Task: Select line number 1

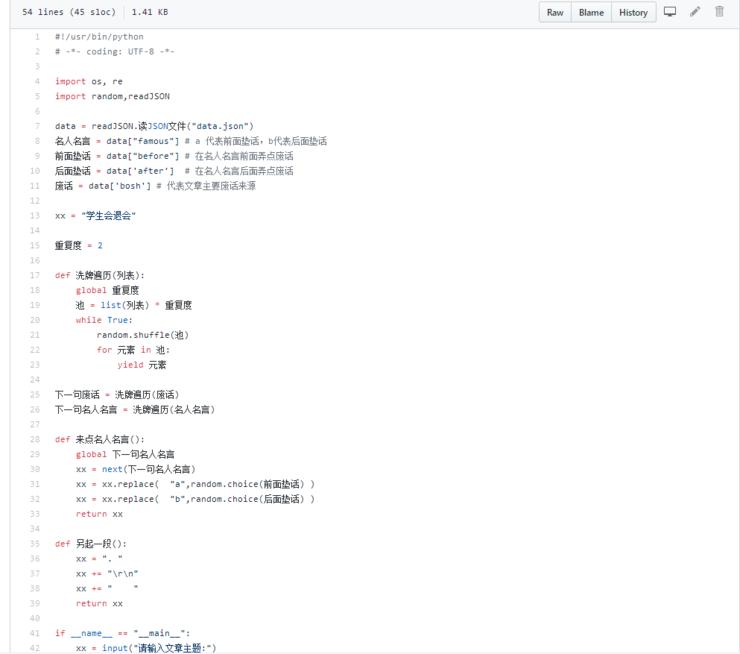Action: (37, 37)
